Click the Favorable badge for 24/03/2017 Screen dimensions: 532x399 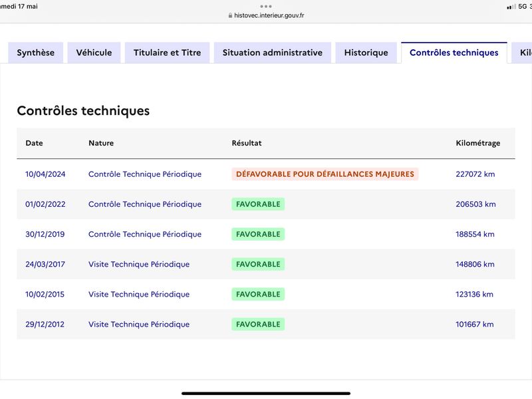(258, 264)
